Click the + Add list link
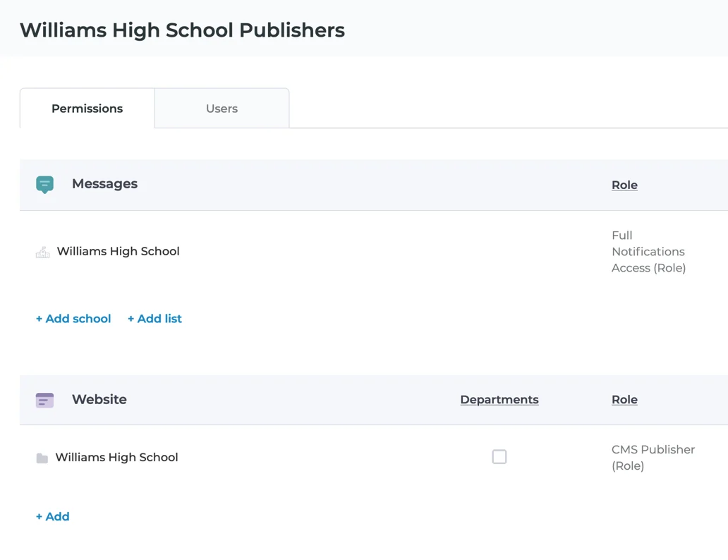Image resolution: width=728 pixels, height=560 pixels. coord(154,319)
